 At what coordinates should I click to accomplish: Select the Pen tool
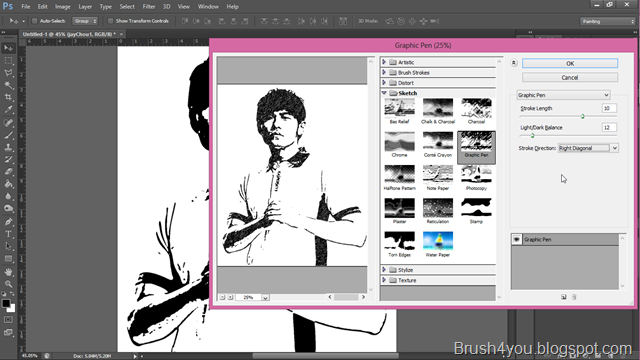8,222
